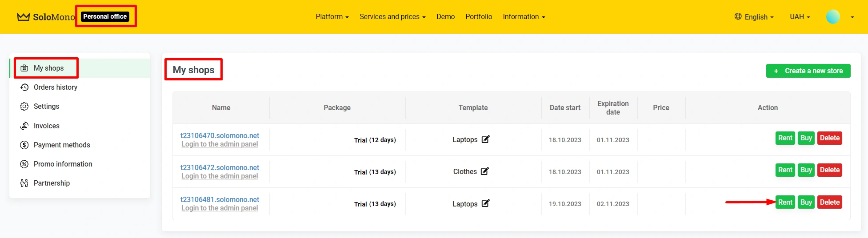Open the Services and prices dropdown
The height and width of the screenshot is (238, 868).
pyautogui.click(x=392, y=17)
